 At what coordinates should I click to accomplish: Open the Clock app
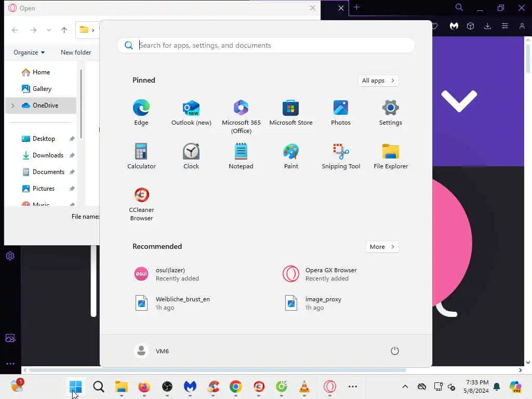191,156
